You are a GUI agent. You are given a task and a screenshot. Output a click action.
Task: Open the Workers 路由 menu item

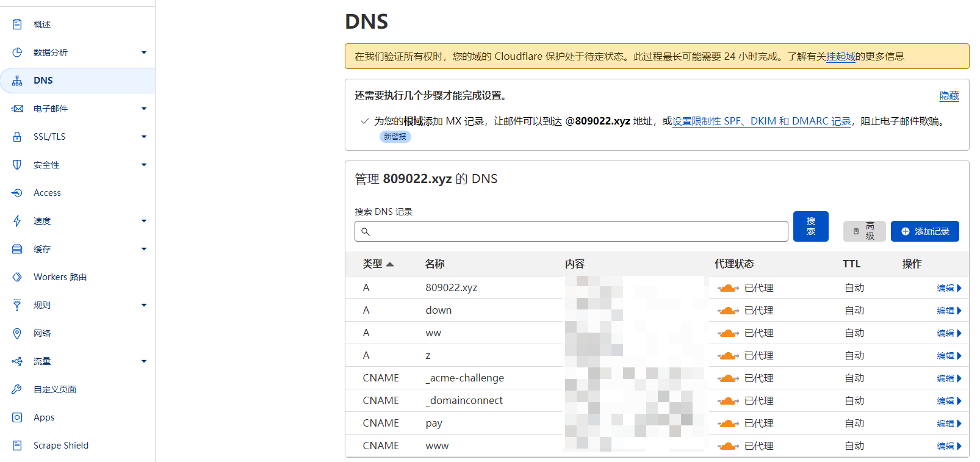[77, 277]
